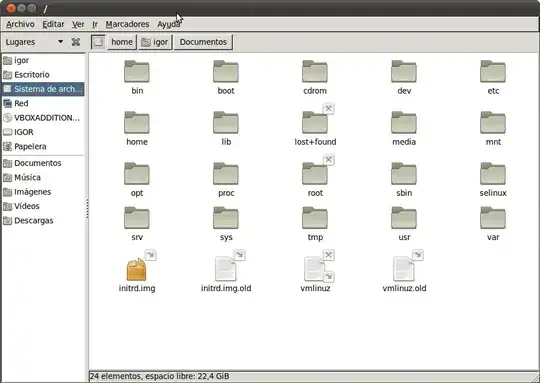Select the initrd.img package icon
The image size is (540, 383).
tap(137, 269)
